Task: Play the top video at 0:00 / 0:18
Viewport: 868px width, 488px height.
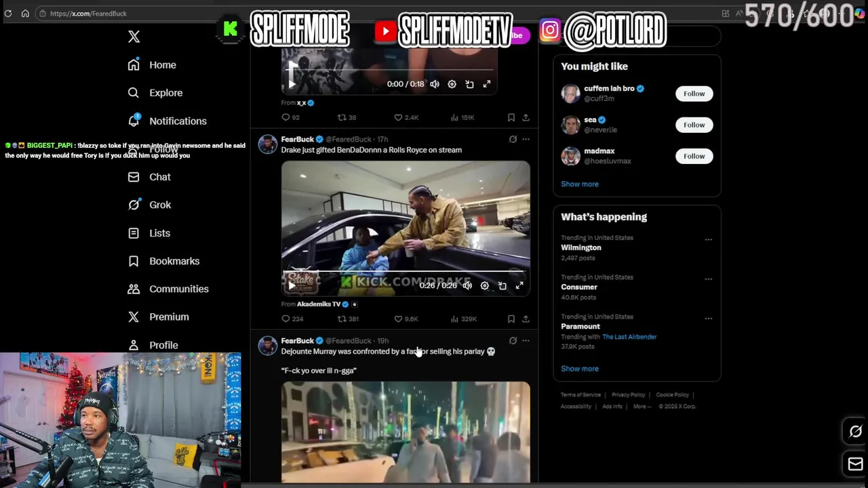Action: click(x=292, y=84)
